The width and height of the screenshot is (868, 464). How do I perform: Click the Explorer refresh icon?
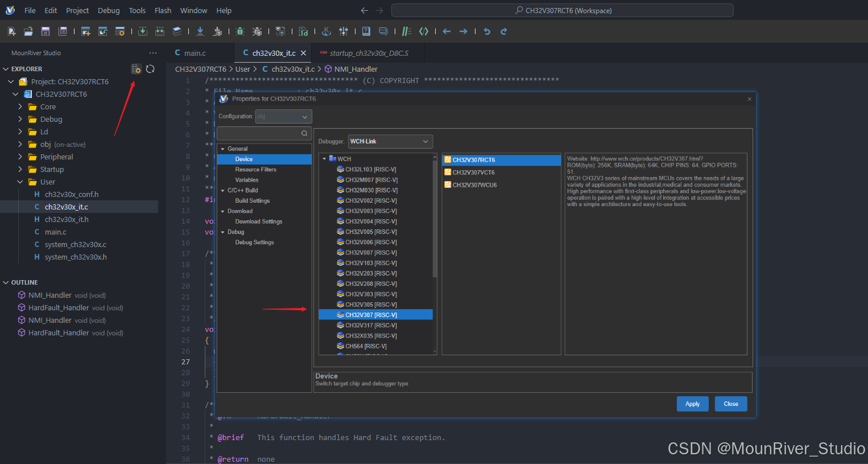(150, 69)
